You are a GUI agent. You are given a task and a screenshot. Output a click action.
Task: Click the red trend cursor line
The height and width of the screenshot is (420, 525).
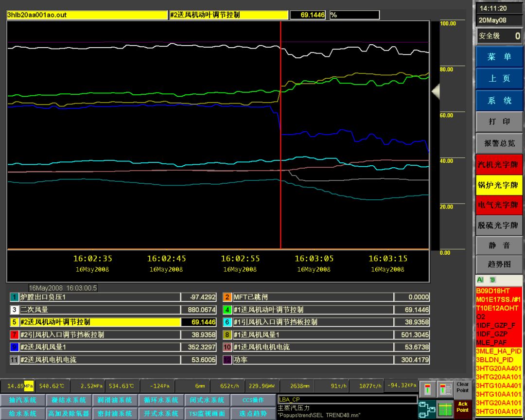tap(280, 135)
